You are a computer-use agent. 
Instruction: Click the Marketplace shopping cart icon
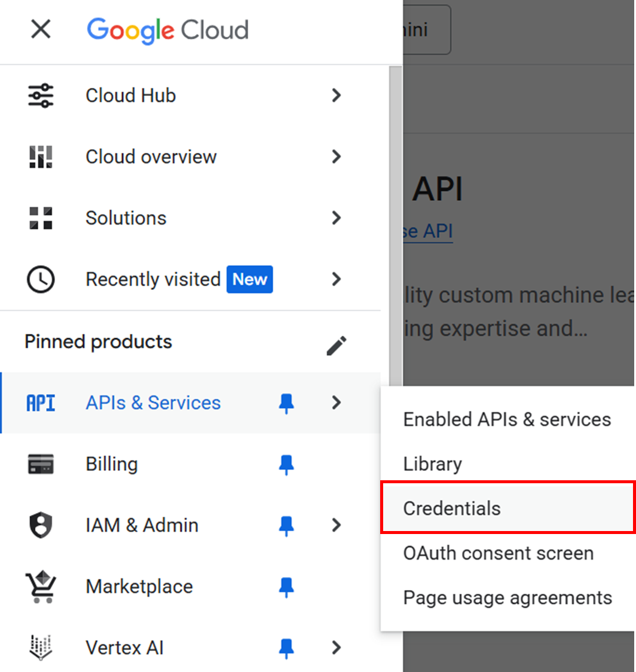pos(41,587)
